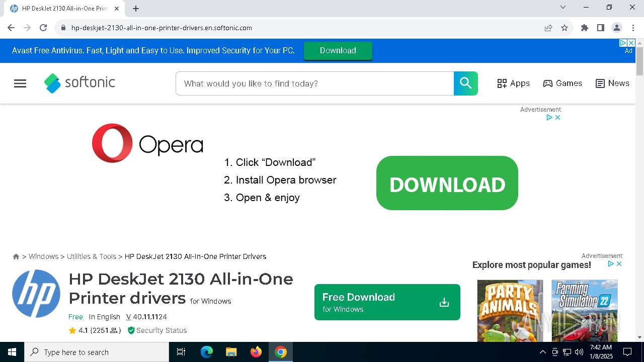Viewport: 644px width, 362px height.
Task: Click the Softonic logo
Action: [79, 83]
